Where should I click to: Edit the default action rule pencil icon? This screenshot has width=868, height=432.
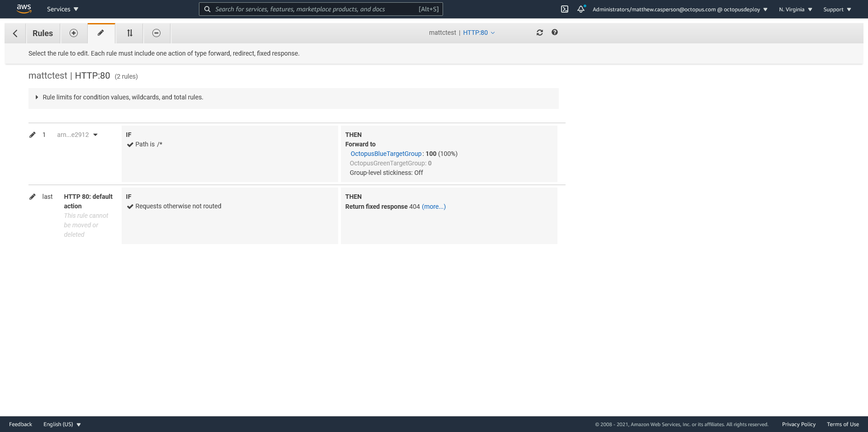33,197
